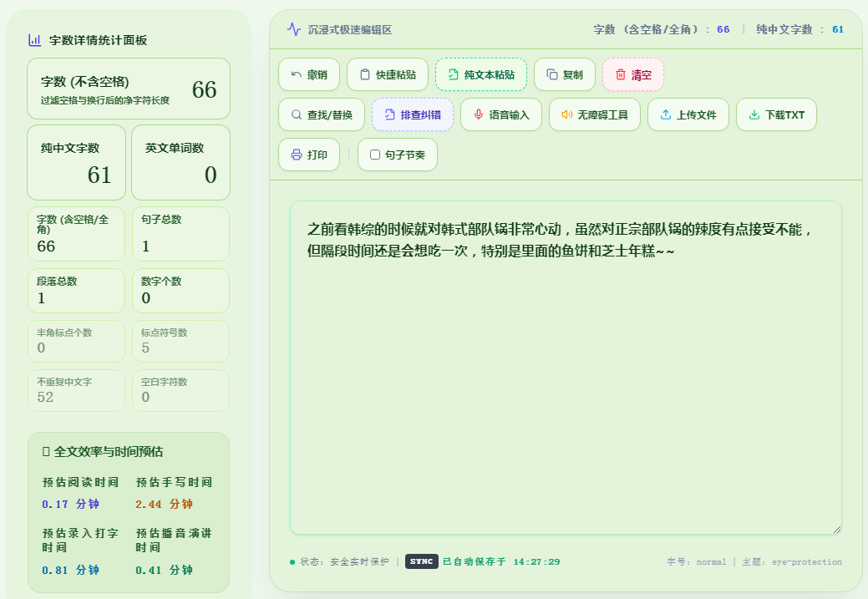Click the 排查纠错 button text
Screen dimensions: 868x599
(x=421, y=114)
